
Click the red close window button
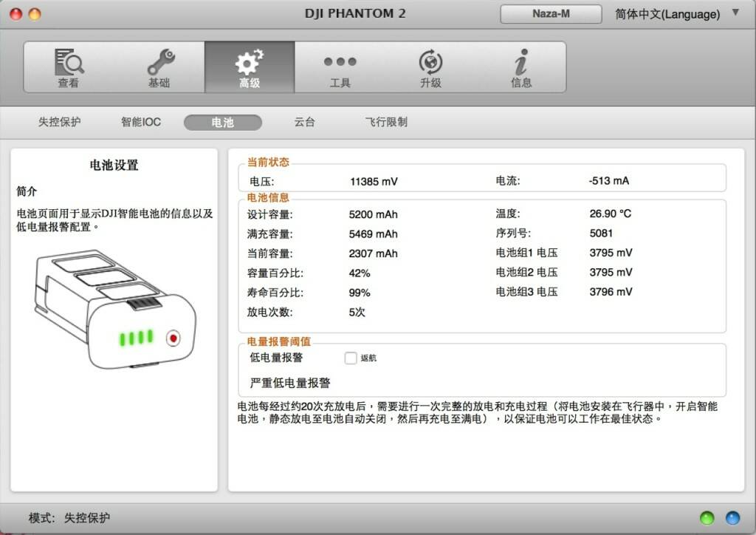click(x=16, y=14)
